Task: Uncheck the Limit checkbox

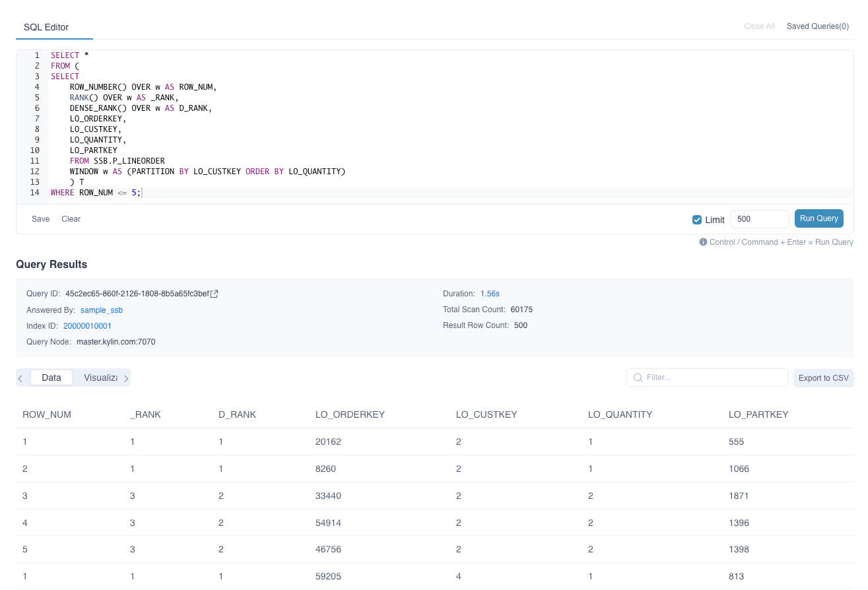Action: (x=697, y=220)
